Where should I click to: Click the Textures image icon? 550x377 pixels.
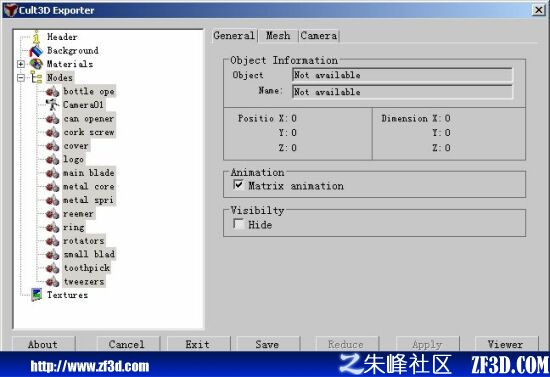[x=36, y=295]
